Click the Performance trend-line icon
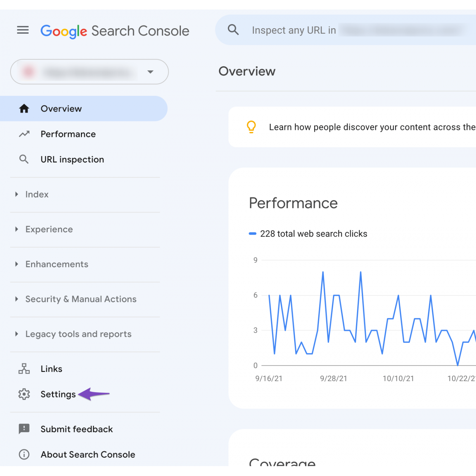The height and width of the screenshot is (476, 476). (x=24, y=134)
